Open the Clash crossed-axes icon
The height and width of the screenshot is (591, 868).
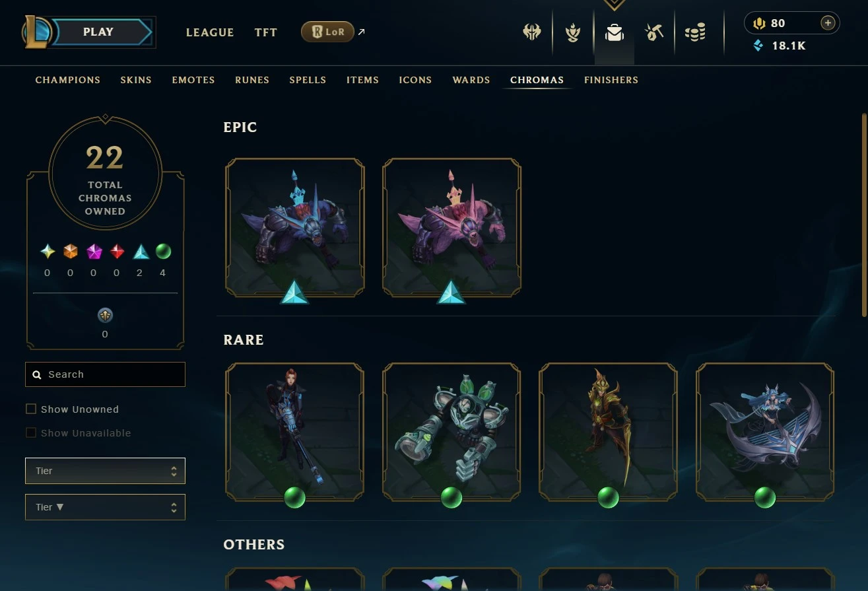click(x=532, y=32)
